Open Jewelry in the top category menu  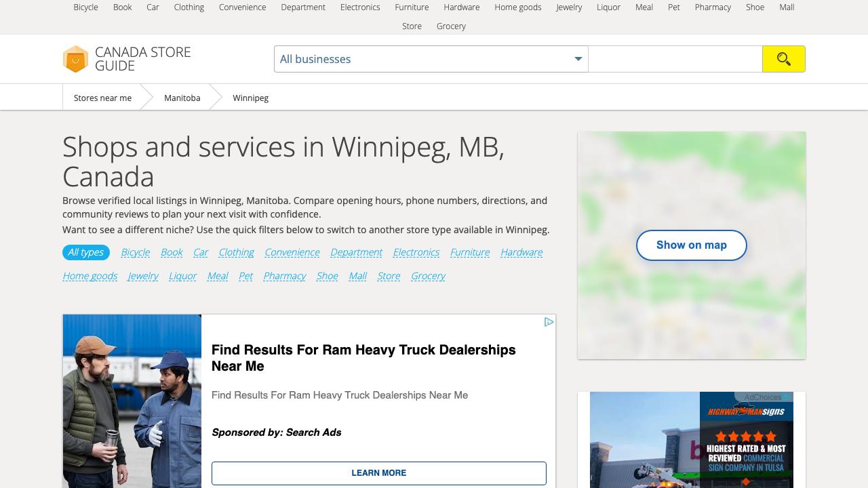click(x=568, y=7)
